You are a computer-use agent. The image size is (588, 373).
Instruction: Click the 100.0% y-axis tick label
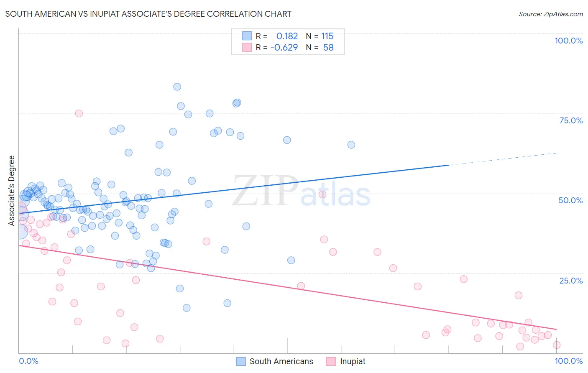point(568,41)
